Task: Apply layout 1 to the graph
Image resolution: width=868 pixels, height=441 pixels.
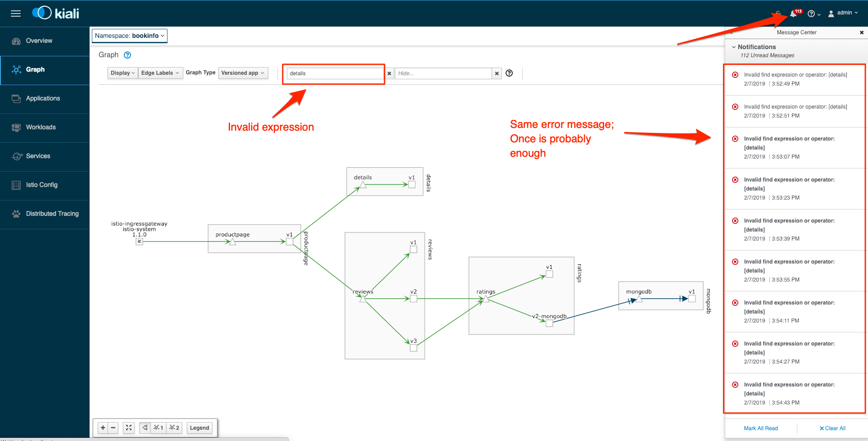Action: (158, 427)
